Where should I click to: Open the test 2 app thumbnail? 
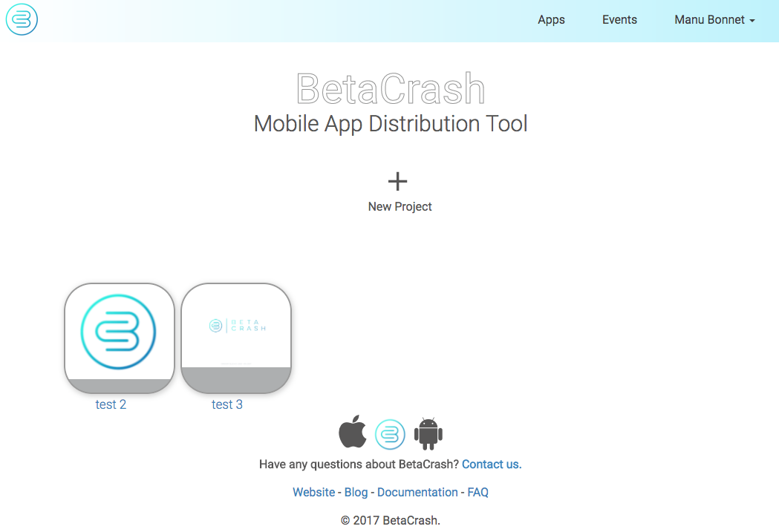[120, 338]
